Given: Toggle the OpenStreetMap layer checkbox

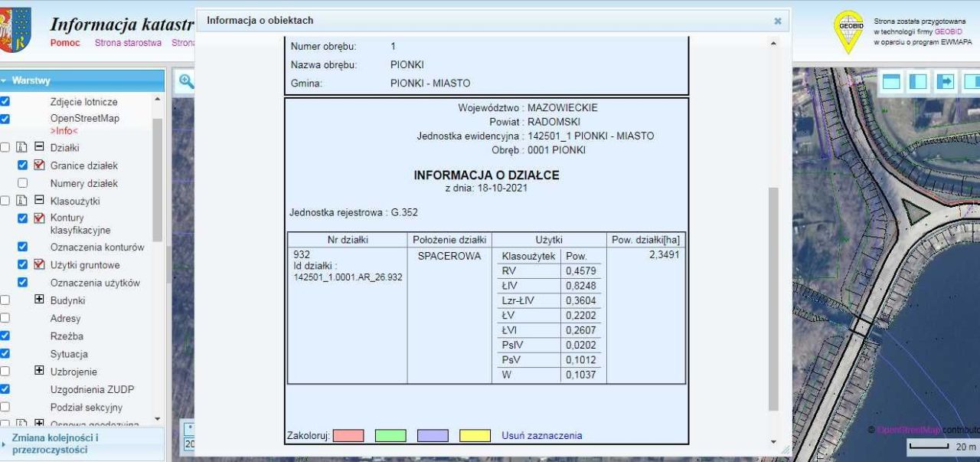Looking at the screenshot, I should click(5, 119).
